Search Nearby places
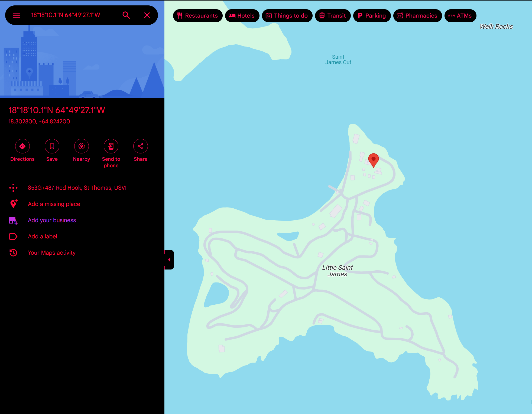This screenshot has width=532, height=414. coord(82,150)
